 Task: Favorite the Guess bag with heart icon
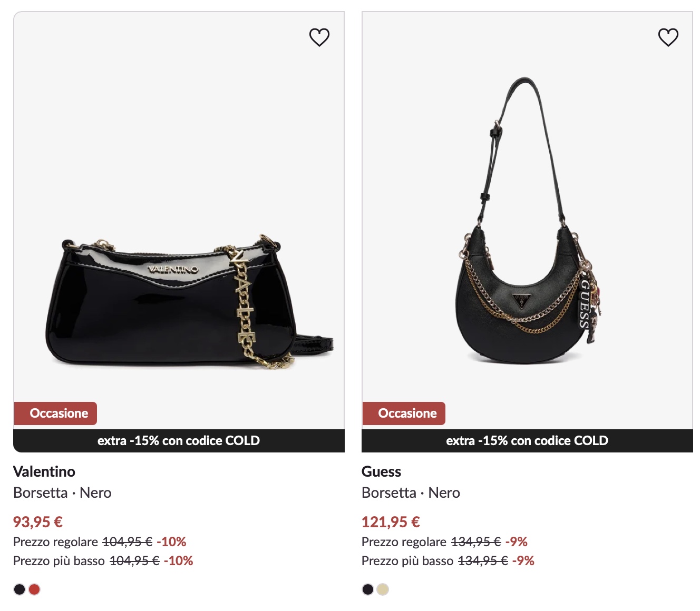[x=668, y=37]
